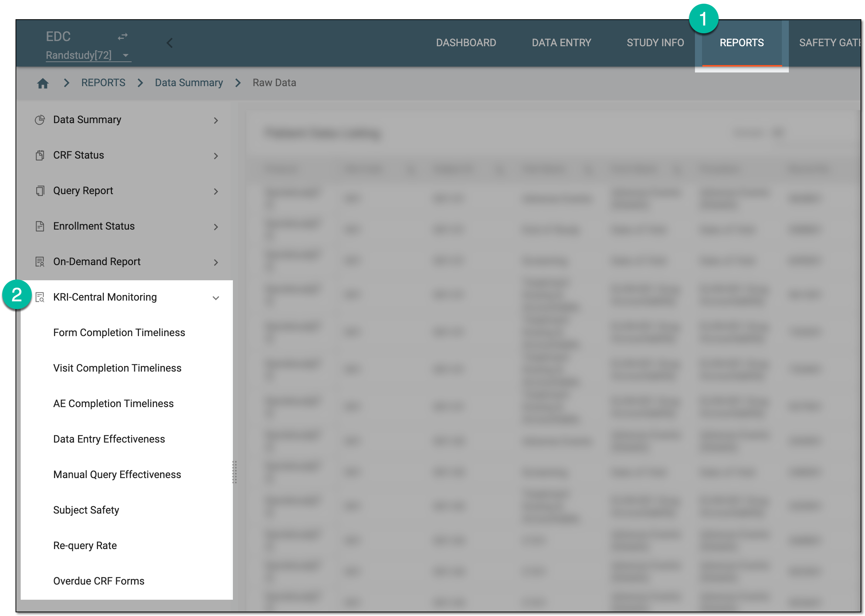
Task: Click the Query Report sidebar label
Action: pyautogui.click(x=83, y=191)
